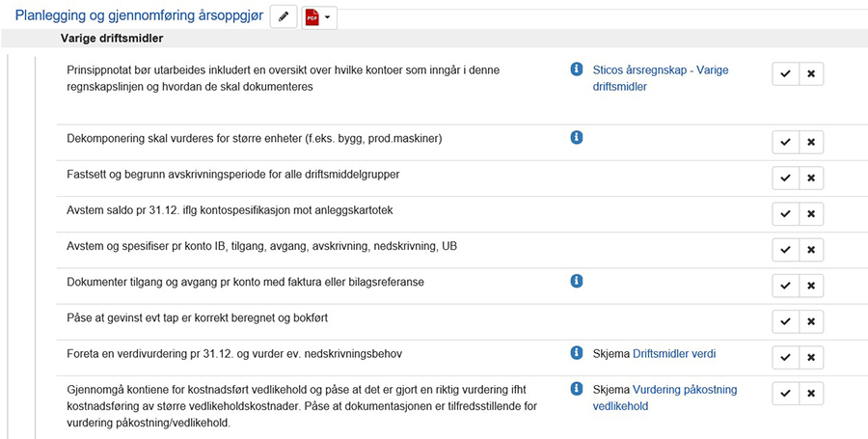Viewport: 868px width, 439px height.
Task: Check off the Dokumenter tilgang og avgang row
Action: coord(785,286)
